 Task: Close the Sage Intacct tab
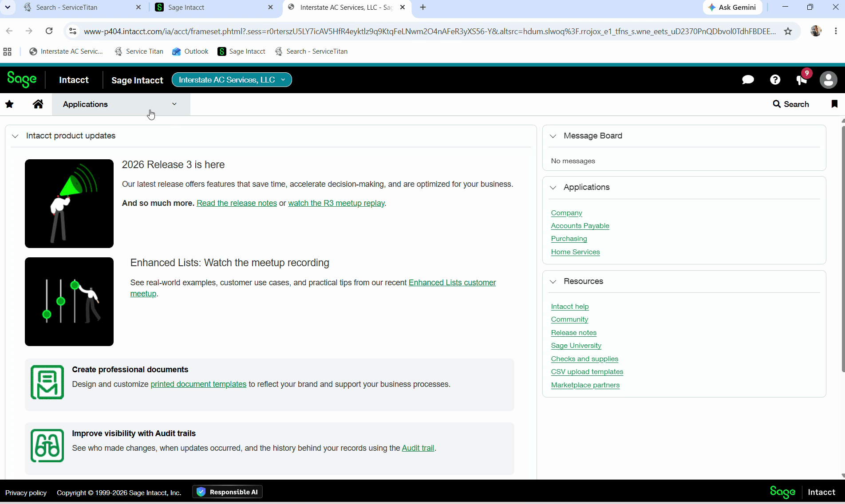point(271,7)
